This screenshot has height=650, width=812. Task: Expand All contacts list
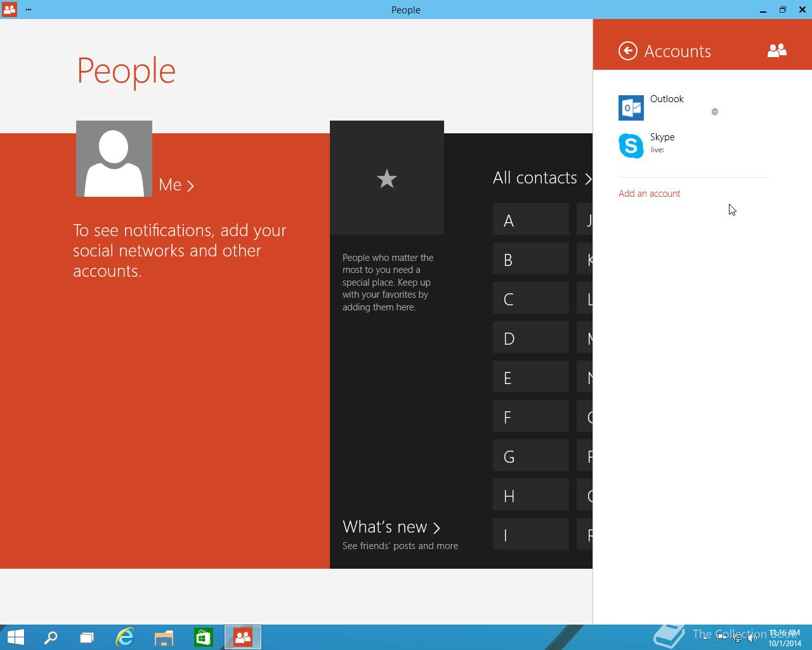[542, 178]
